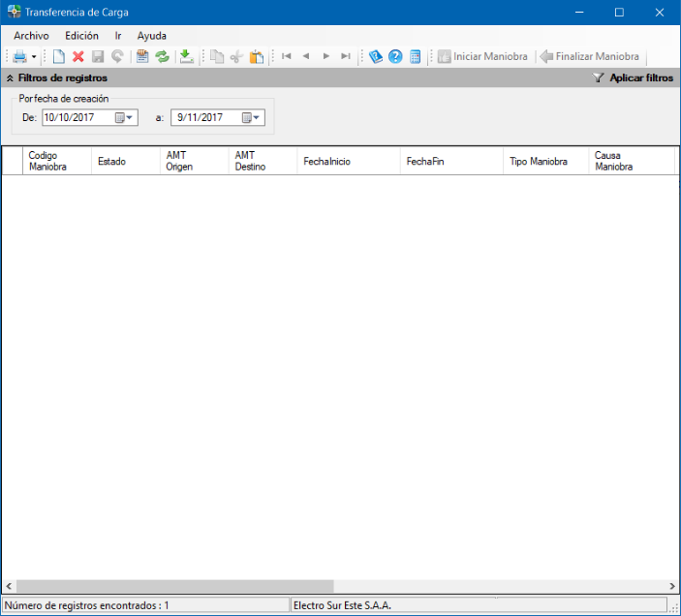Screen dimensions: 681x616
Task: Open the 'a' end date calendar picker
Action: pyautogui.click(x=251, y=117)
